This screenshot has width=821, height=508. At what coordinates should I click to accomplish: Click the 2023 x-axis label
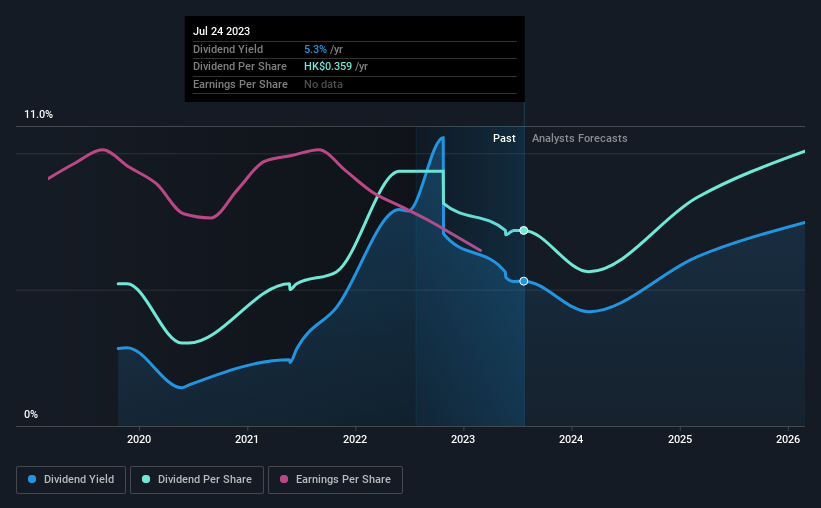click(463, 439)
